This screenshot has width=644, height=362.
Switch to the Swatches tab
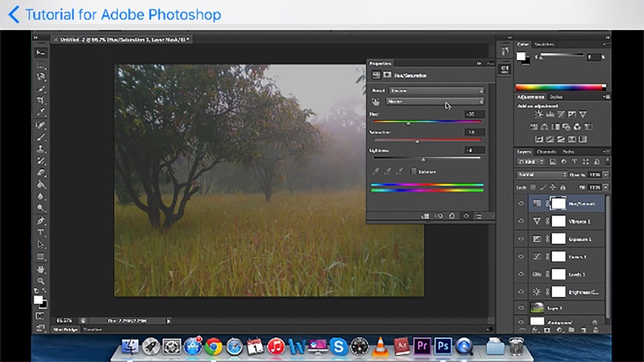coord(544,45)
